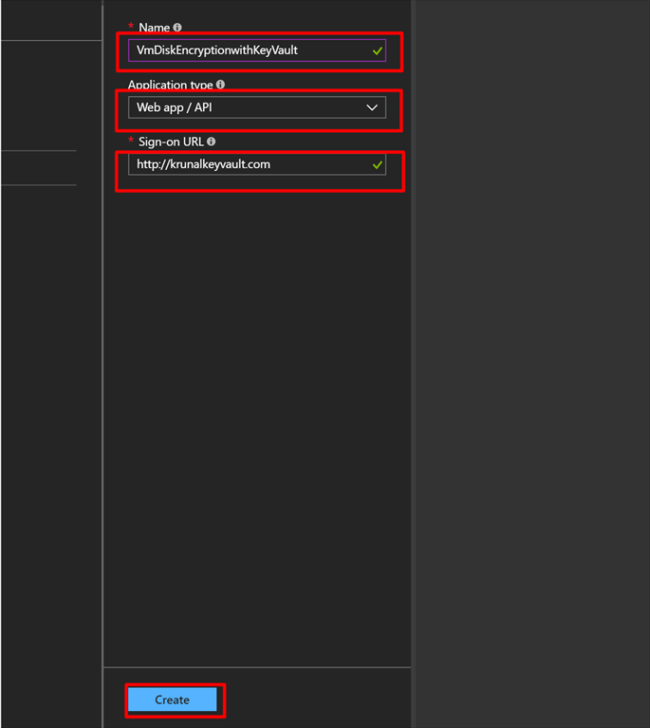Click the red asterisk before Sign-on URL
Viewport: 650px width, 728px height.
point(131,142)
